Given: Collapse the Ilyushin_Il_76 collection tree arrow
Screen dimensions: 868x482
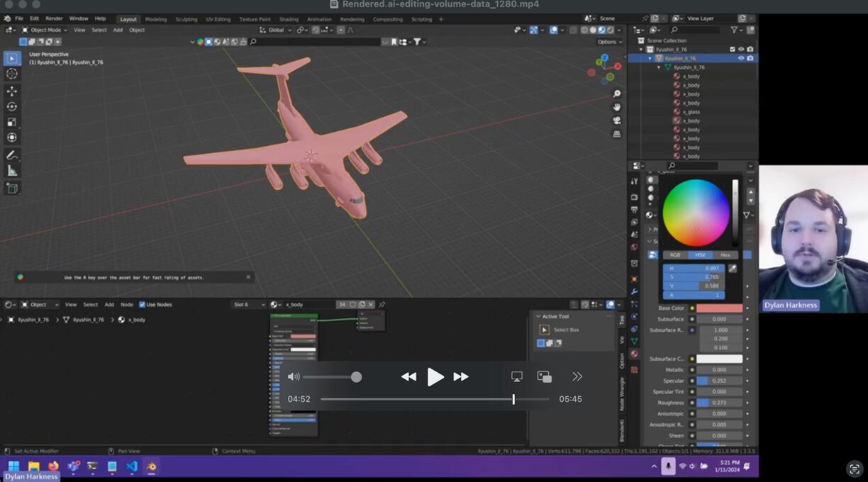Looking at the screenshot, I should pos(641,50).
